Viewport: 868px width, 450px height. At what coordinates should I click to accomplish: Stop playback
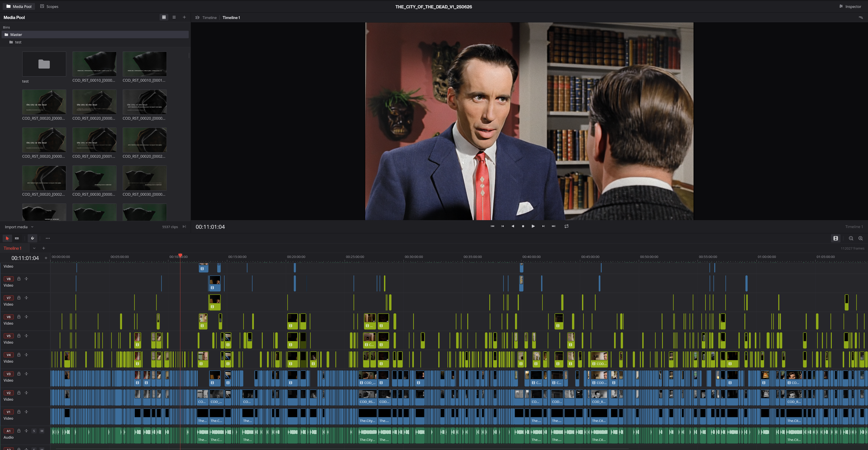[523, 226]
